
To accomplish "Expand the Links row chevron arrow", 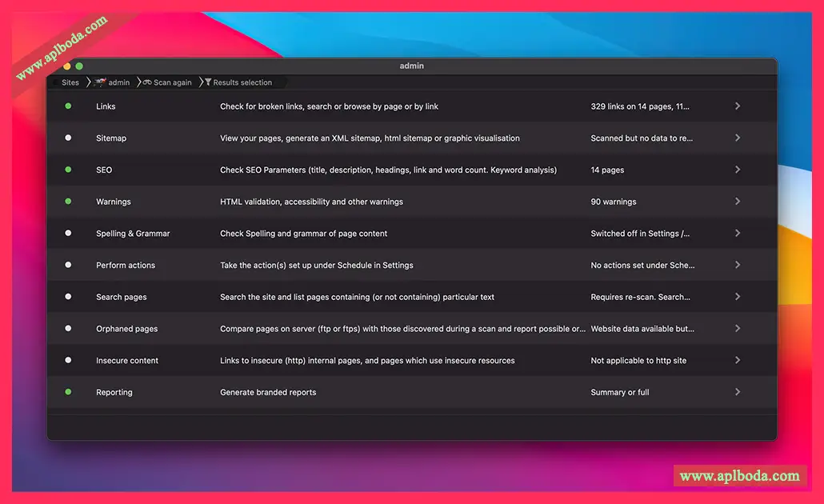I will click(737, 106).
